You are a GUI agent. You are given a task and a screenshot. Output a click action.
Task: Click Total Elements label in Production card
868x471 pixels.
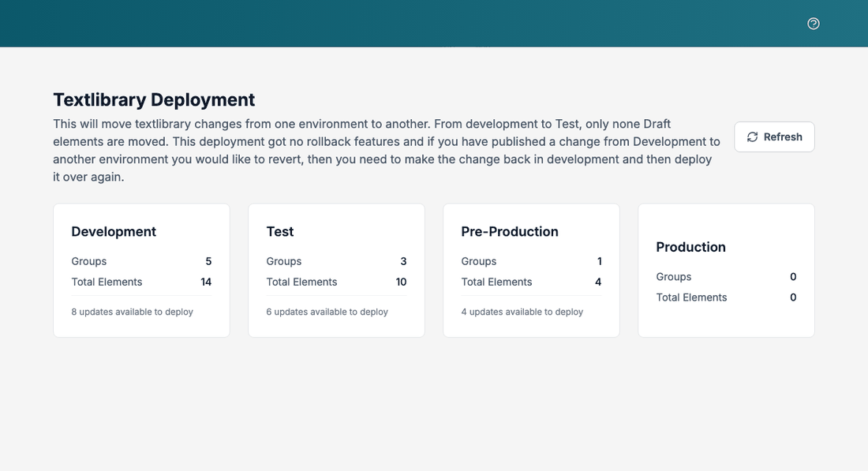(x=691, y=297)
